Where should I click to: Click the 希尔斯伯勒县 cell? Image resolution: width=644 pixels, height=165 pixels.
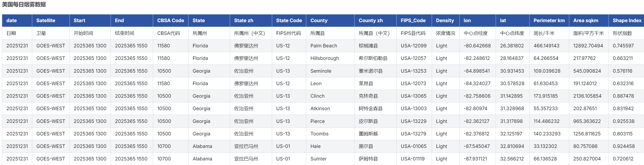point(373,58)
